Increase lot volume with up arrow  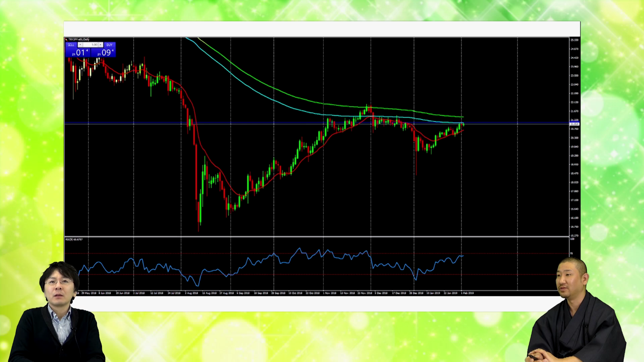[x=100, y=45]
